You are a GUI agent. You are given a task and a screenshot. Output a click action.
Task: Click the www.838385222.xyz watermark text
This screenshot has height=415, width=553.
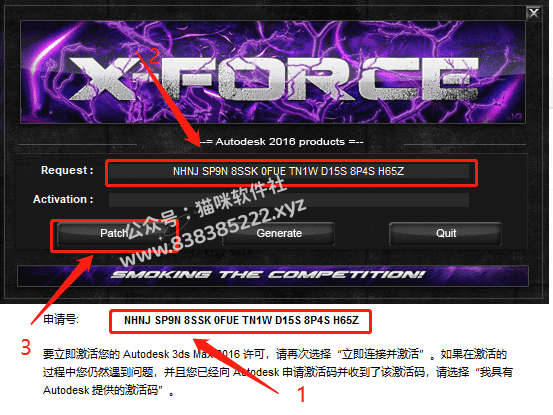(213, 232)
